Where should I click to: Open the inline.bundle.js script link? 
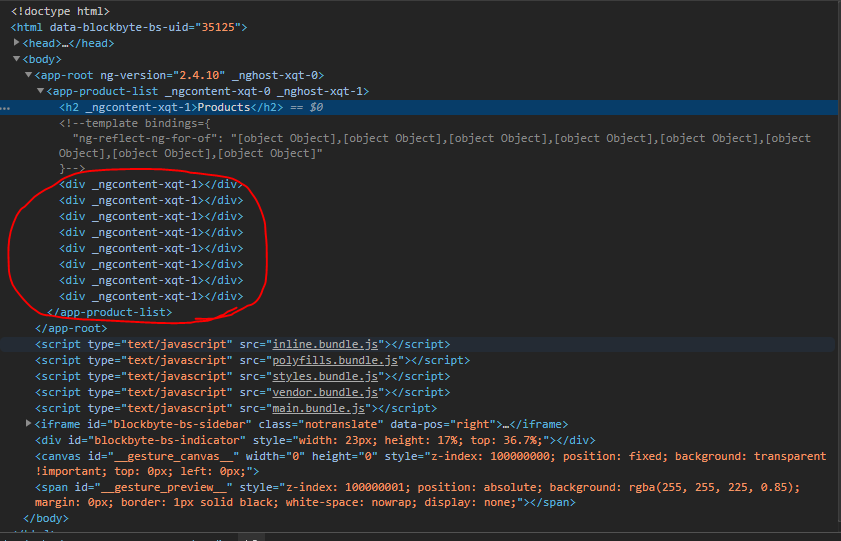click(x=325, y=344)
